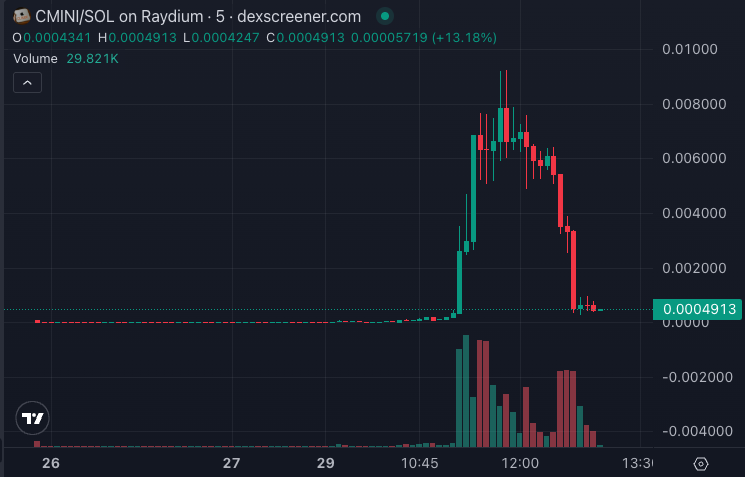Click the green market status dot
The width and height of the screenshot is (745, 477).
[385, 16]
